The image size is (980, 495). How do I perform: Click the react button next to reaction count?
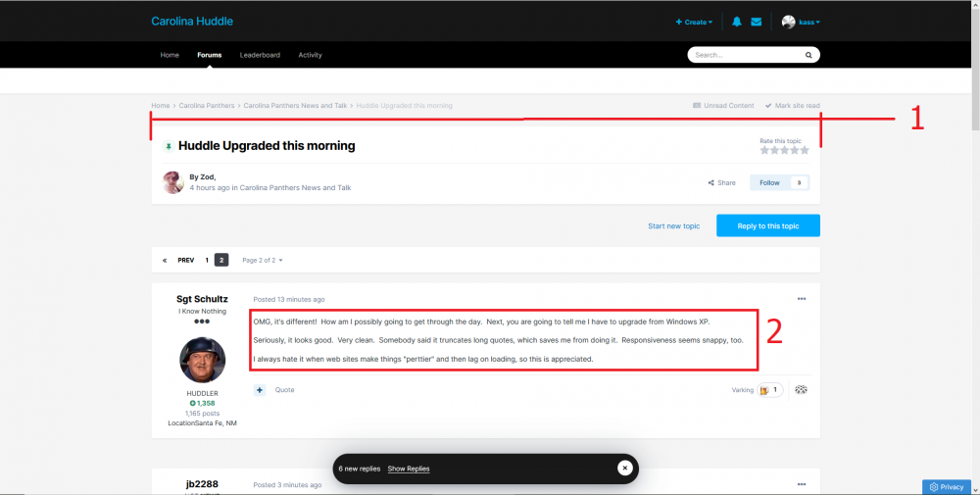pos(801,389)
